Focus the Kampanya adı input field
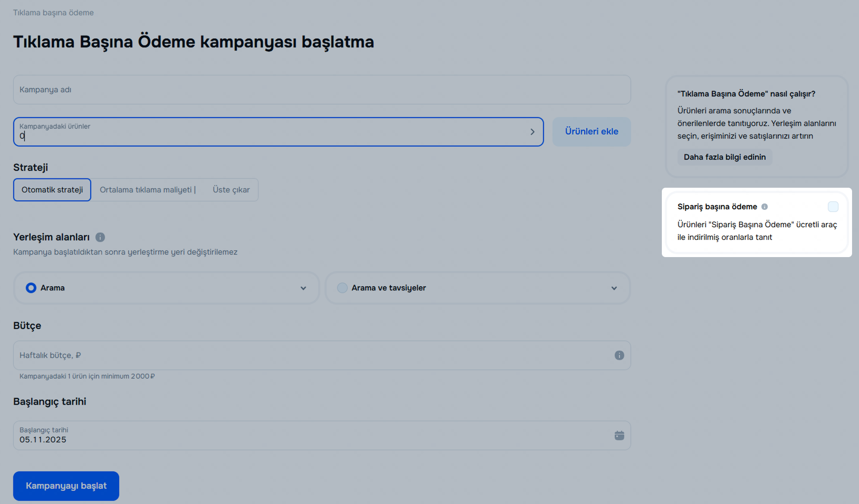 (x=322, y=90)
